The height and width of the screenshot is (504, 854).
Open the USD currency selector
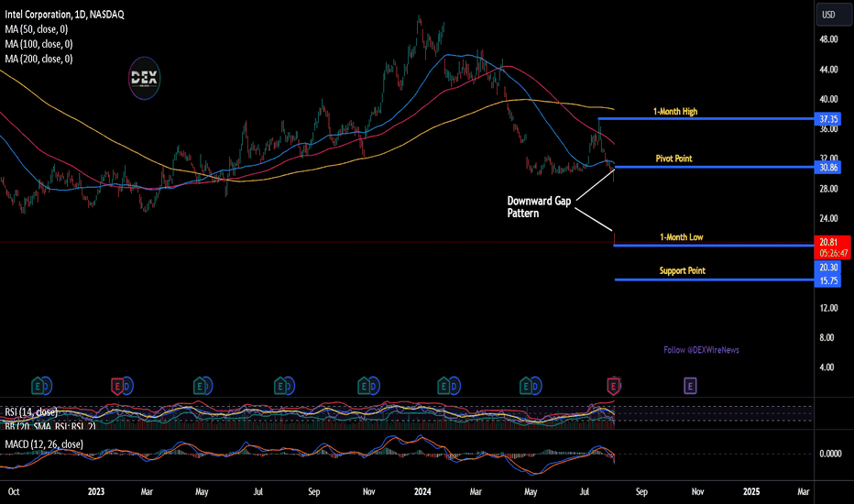click(x=833, y=15)
